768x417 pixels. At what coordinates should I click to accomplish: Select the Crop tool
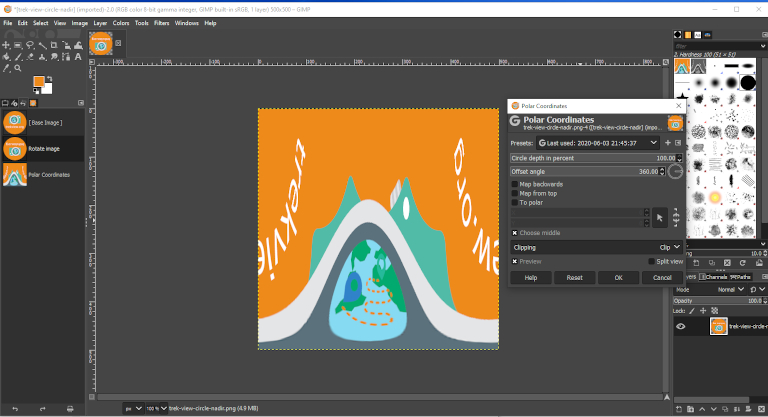coord(54,45)
